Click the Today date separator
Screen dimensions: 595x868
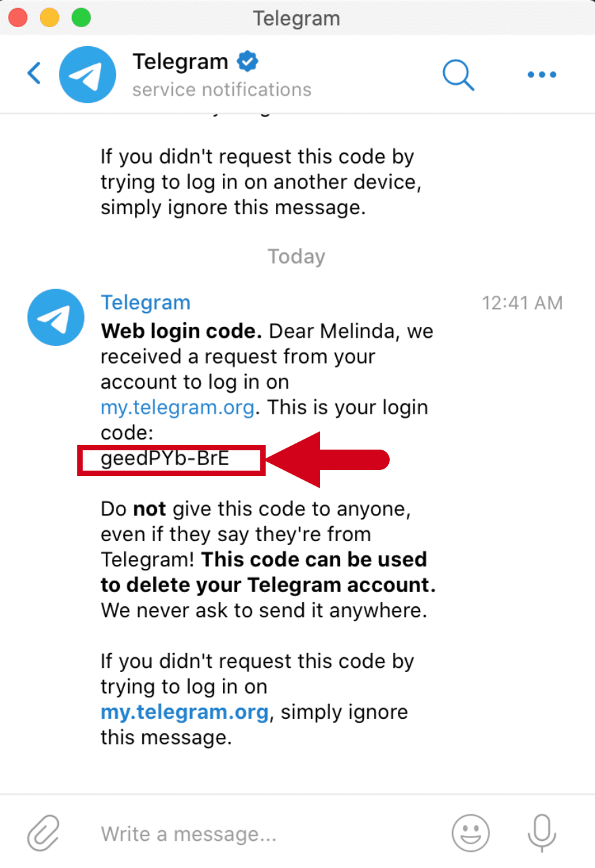[297, 256]
